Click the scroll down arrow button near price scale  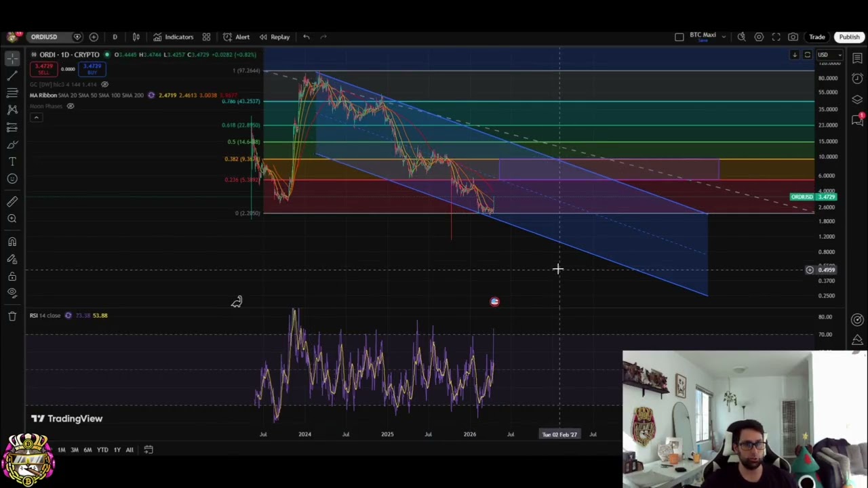pyautogui.click(x=794, y=55)
